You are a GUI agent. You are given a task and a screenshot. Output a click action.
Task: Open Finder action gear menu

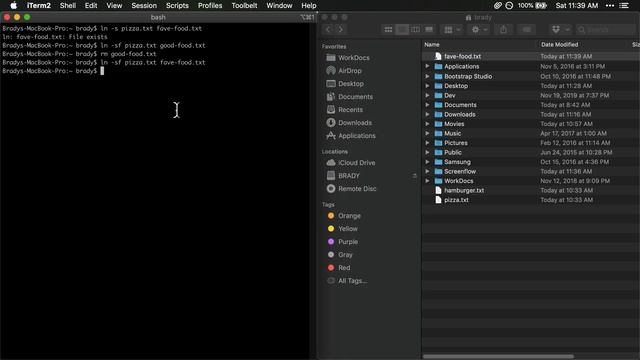(479, 29)
